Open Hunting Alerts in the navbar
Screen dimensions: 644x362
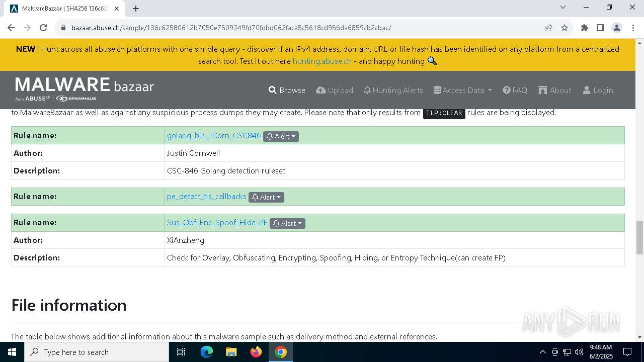coord(393,90)
